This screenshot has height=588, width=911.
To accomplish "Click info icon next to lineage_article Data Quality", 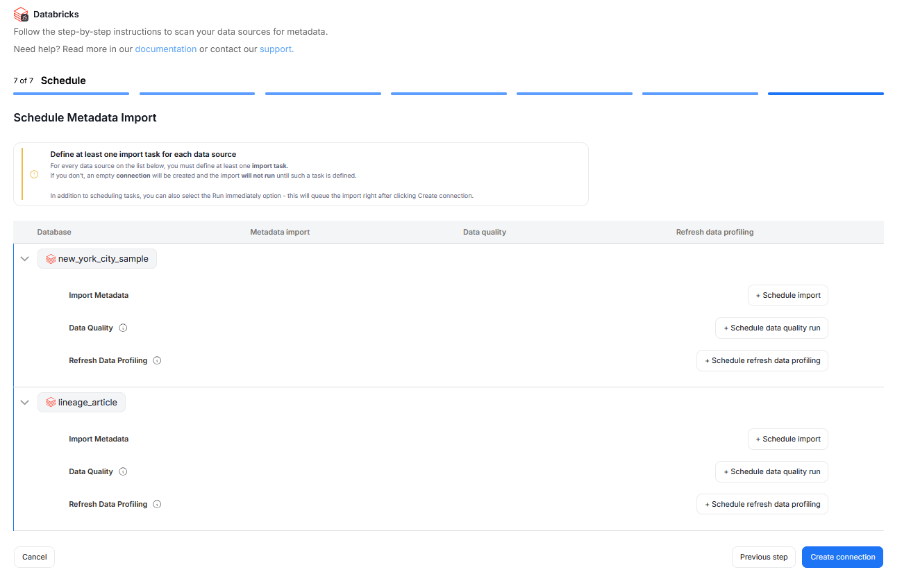I will [x=123, y=472].
